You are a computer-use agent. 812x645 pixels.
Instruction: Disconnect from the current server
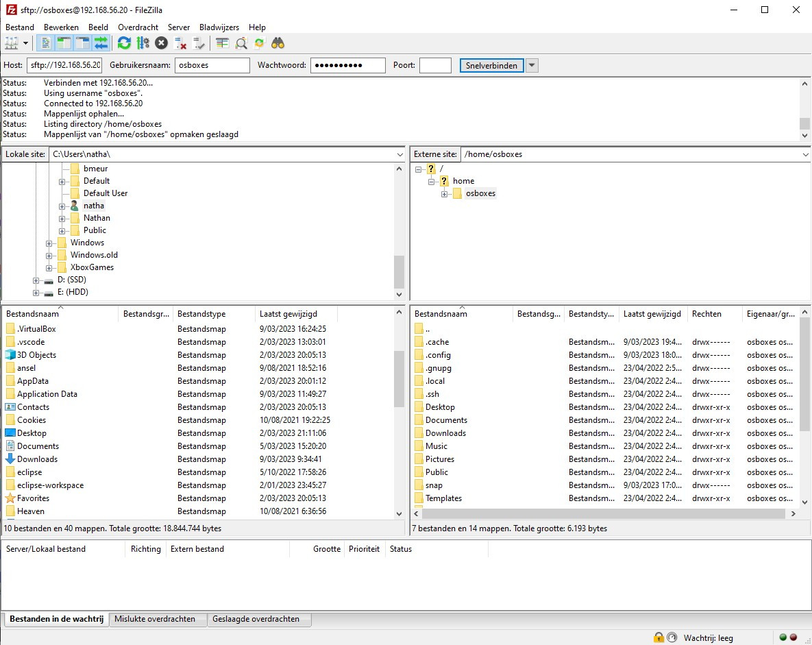pos(180,43)
